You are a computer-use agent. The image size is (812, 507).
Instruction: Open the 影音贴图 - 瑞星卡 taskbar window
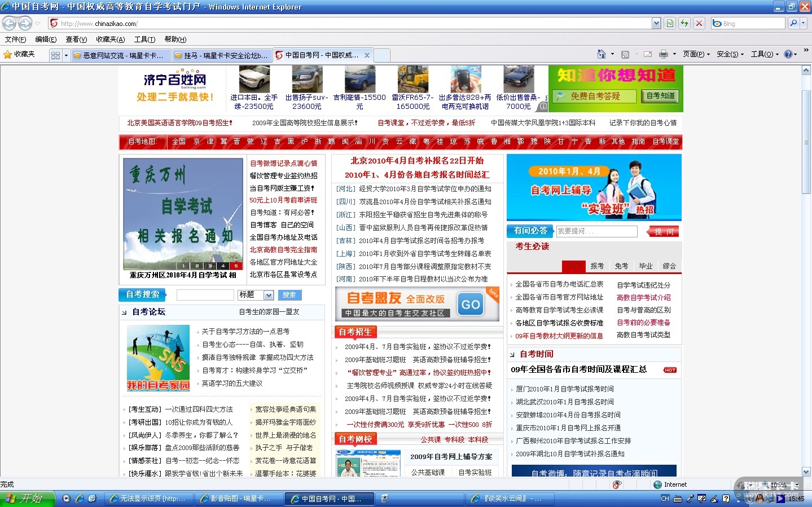[239, 499]
